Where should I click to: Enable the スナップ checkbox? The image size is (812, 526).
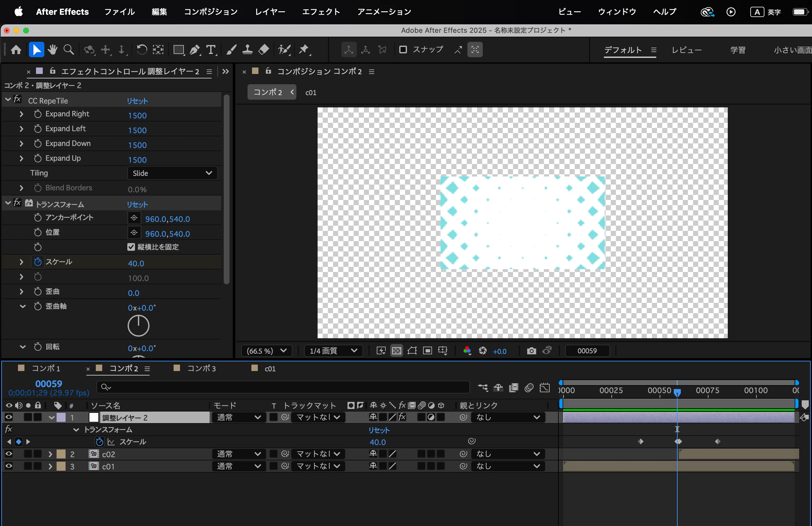(x=403, y=50)
